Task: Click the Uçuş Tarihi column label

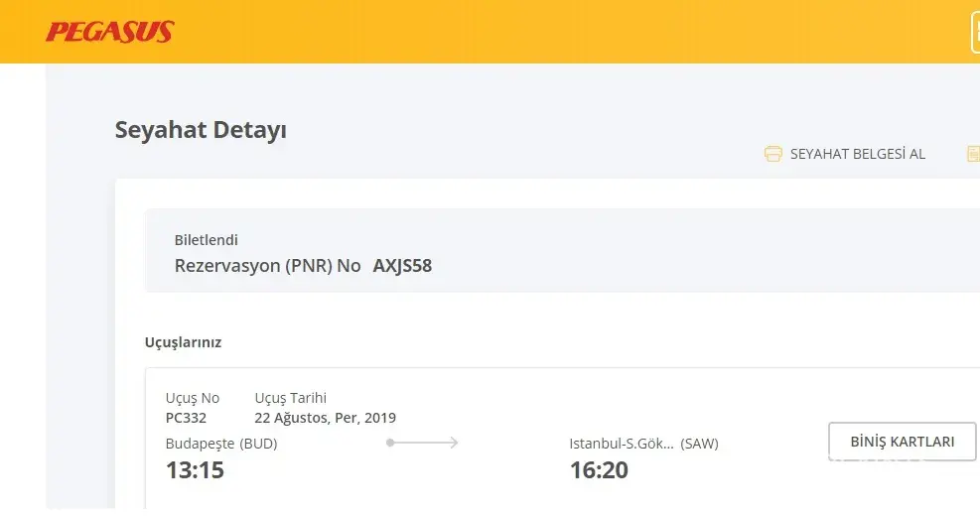Action: click(x=290, y=398)
